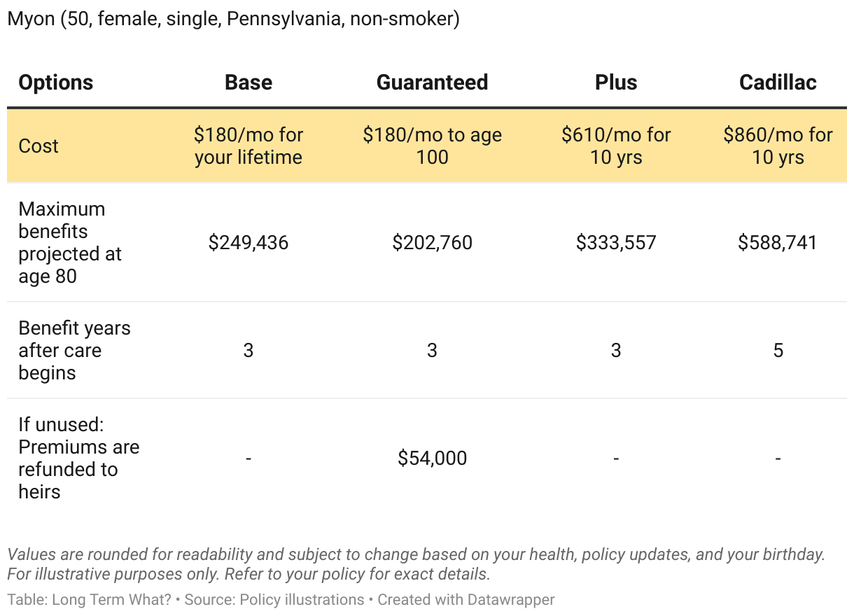Select the $610/mo for 10 yrs cell
The width and height of the screenshot is (854, 616).
(616, 146)
